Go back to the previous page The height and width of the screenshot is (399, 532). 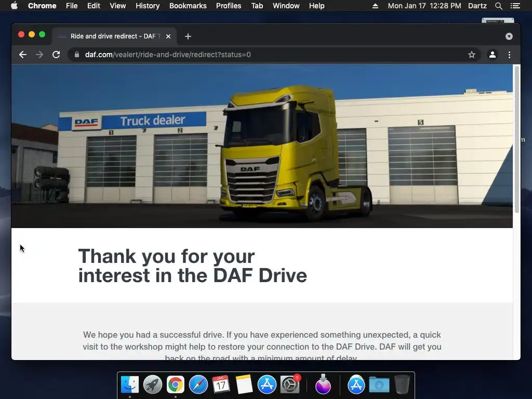(x=23, y=55)
